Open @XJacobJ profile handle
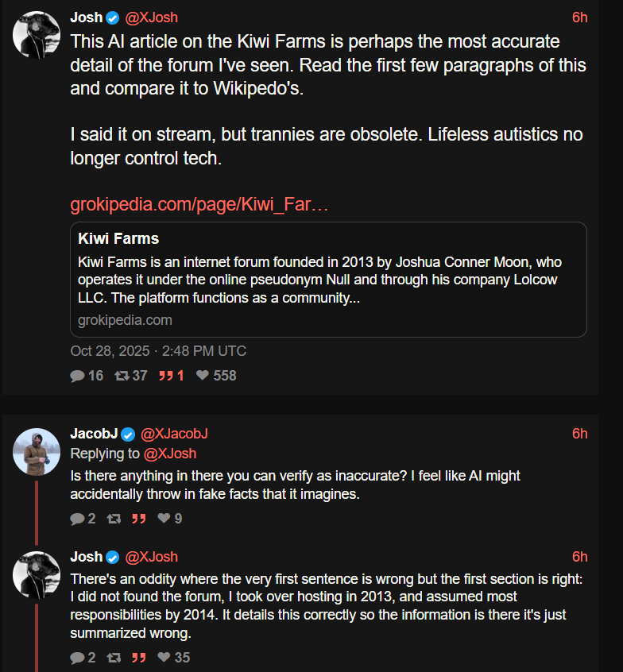 [x=174, y=434]
